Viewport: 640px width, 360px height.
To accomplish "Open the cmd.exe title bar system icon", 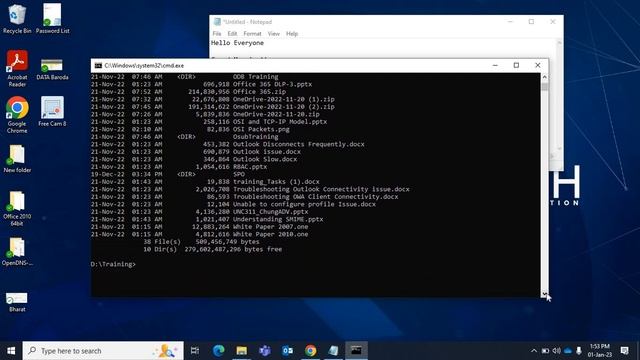I will click(x=98, y=65).
